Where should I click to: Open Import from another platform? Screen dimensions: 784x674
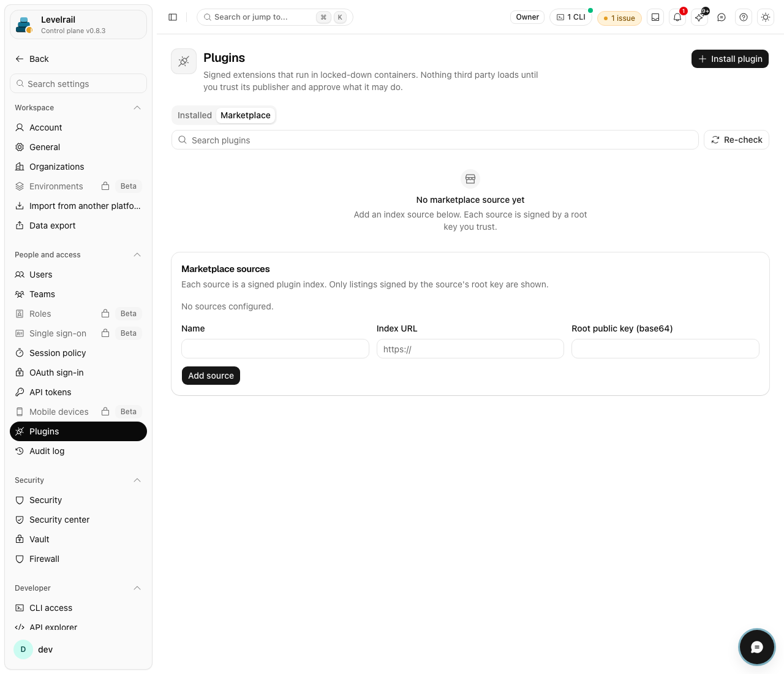78,206
